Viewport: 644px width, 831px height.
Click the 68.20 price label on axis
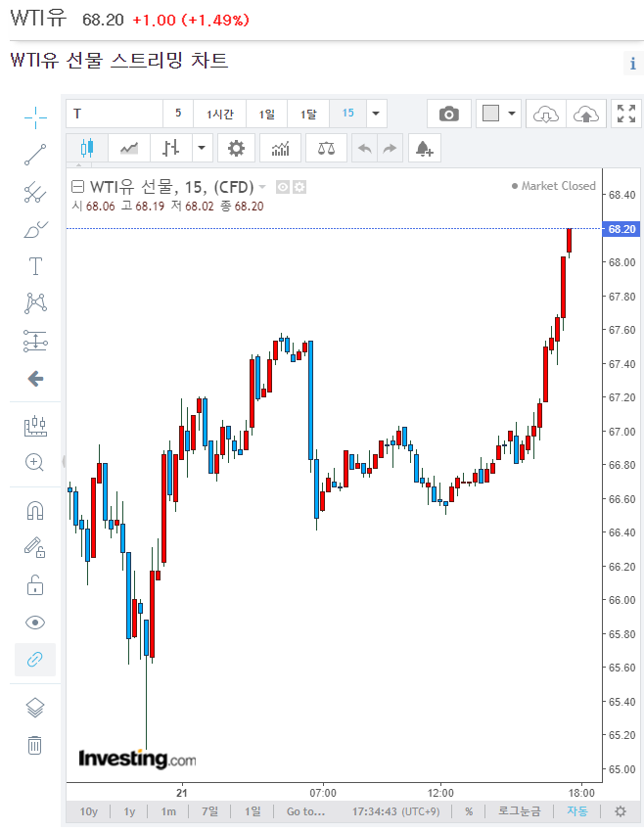[621, 229]
